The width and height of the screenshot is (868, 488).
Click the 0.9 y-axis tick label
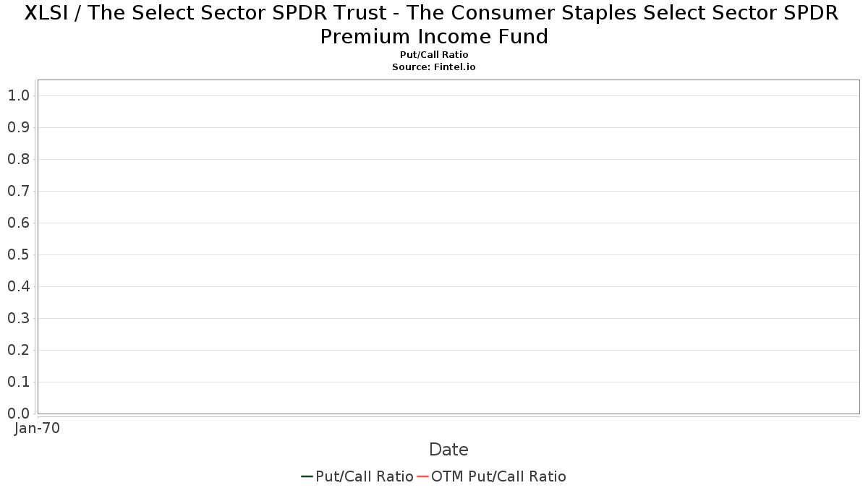[x=18, y=127]
